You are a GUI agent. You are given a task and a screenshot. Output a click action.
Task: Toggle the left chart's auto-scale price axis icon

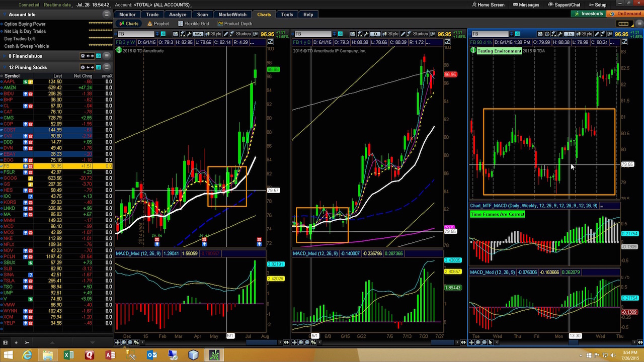coord(270,42)
